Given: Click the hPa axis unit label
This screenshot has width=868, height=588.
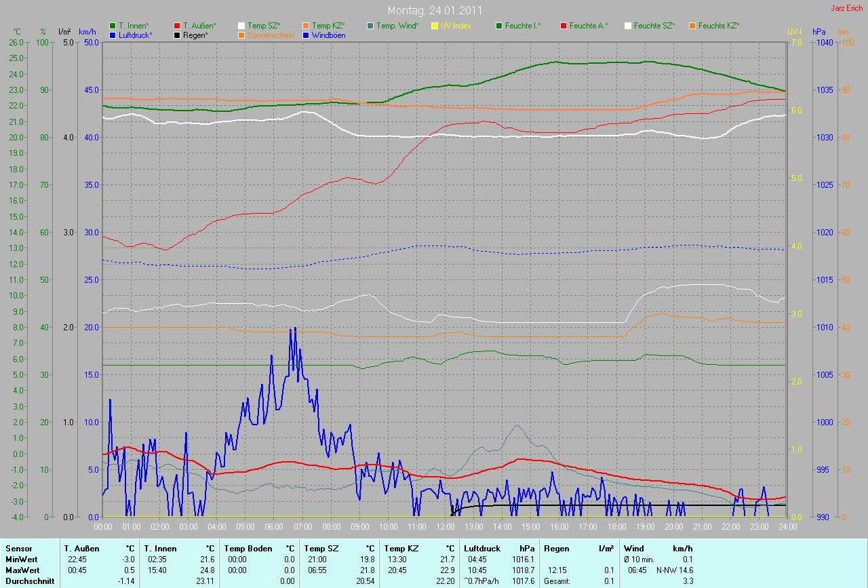Looking at the screenshot, I should point(819,32).
